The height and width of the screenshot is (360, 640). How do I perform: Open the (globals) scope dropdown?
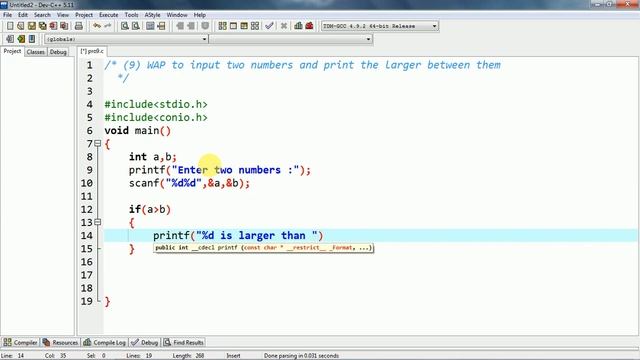(126, 39)
